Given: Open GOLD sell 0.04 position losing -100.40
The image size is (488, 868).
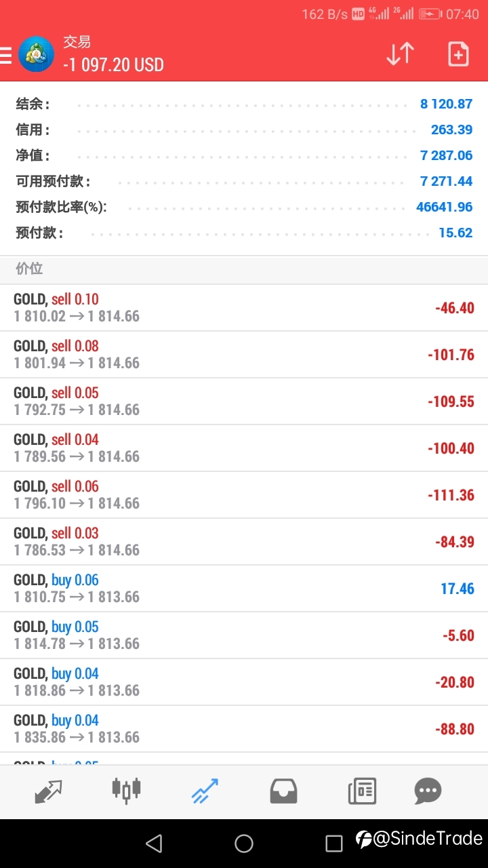Looking at the screenshot, I should pos(244,448).
